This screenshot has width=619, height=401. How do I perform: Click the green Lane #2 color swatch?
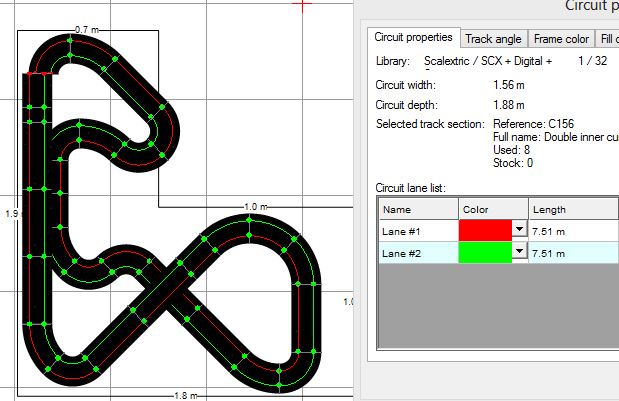coord(484,254)
